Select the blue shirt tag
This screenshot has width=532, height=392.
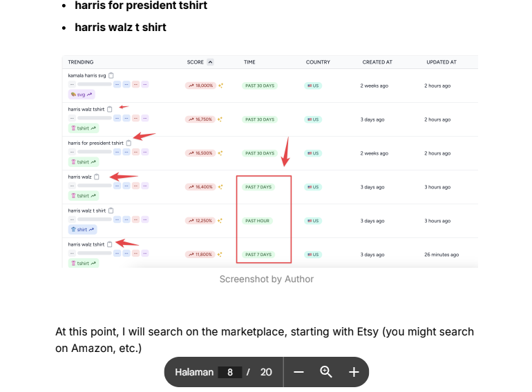coord(82,230)
